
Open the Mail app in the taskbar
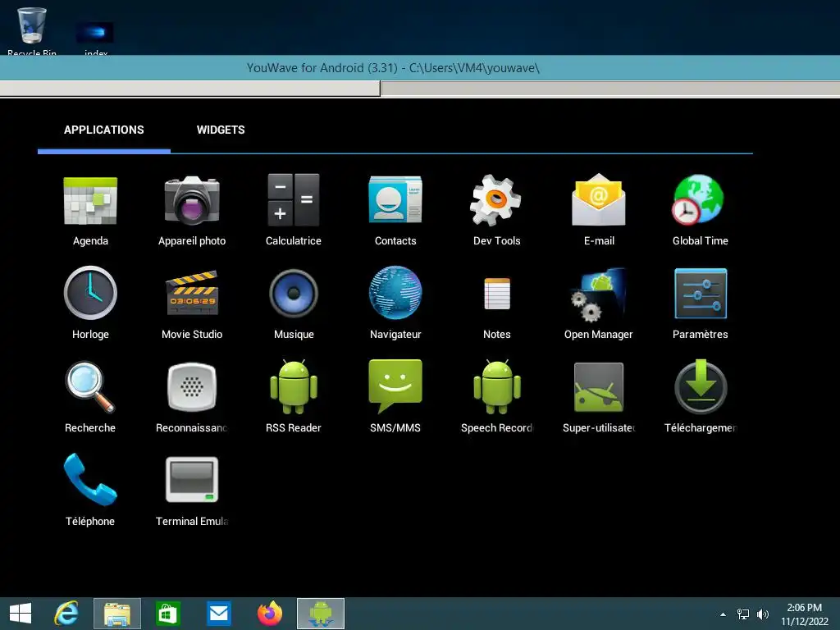coord(218,614)
